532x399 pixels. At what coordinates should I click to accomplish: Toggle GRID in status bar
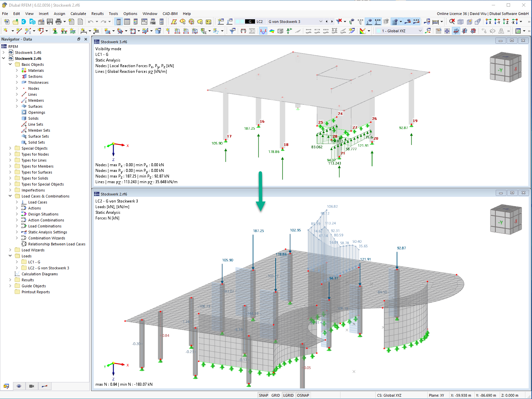pos(276,395)
